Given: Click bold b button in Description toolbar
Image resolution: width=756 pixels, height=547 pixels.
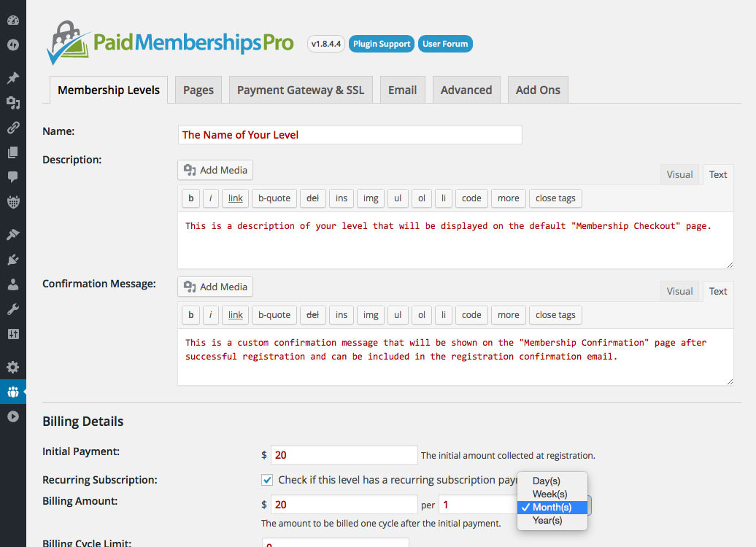Looking at the screenshot, I should pos(191,198).
